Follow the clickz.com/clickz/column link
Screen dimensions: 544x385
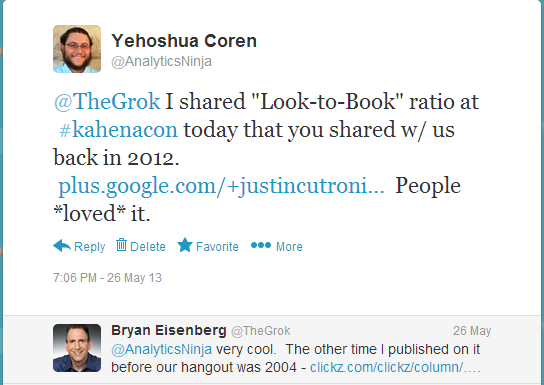click(395, 367)
